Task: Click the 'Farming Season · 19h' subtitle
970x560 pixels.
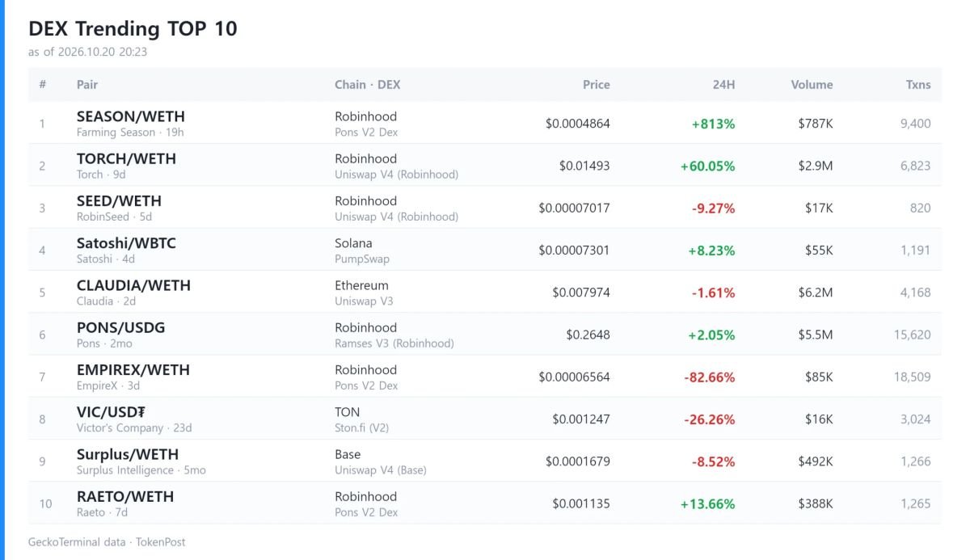Action: 130,133
